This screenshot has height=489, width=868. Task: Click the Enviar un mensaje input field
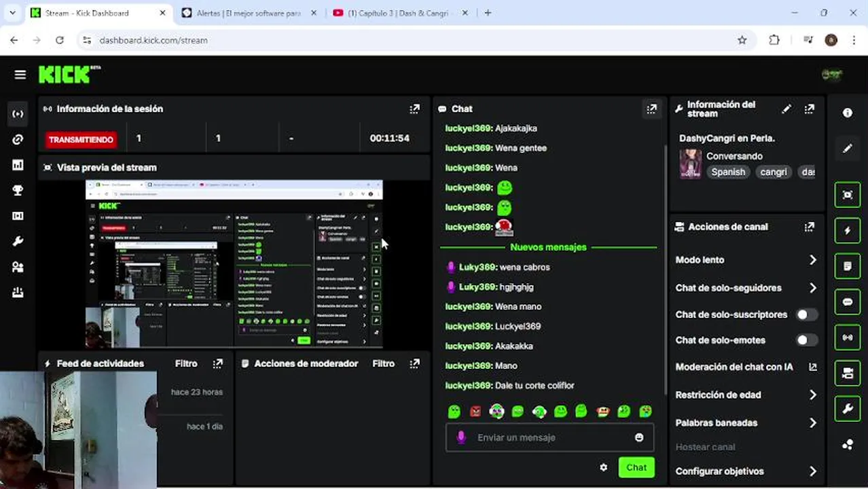coord(550,437)
